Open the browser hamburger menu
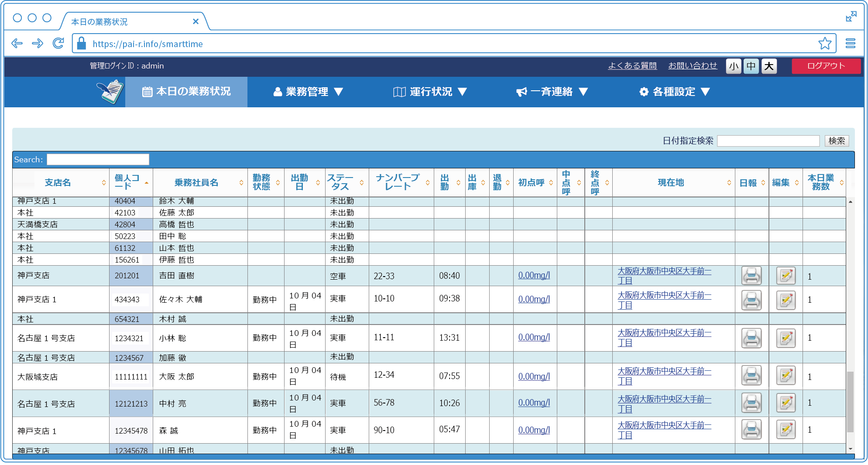The width and height of the screenshot is (868, 465). point(850,43)
